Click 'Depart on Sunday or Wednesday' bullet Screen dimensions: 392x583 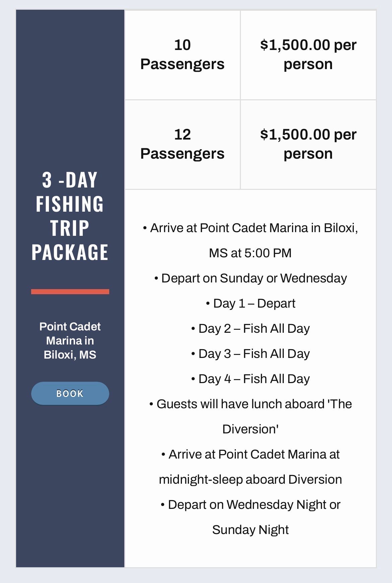point(251,278)
